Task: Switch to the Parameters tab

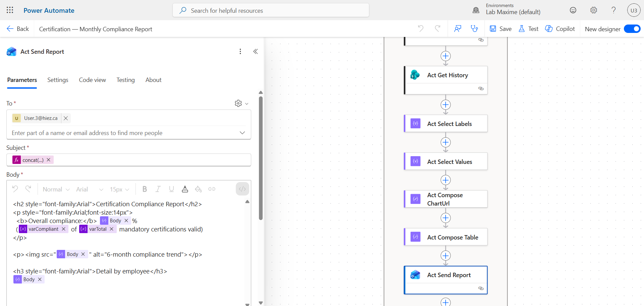Action: tap(22, 80)
